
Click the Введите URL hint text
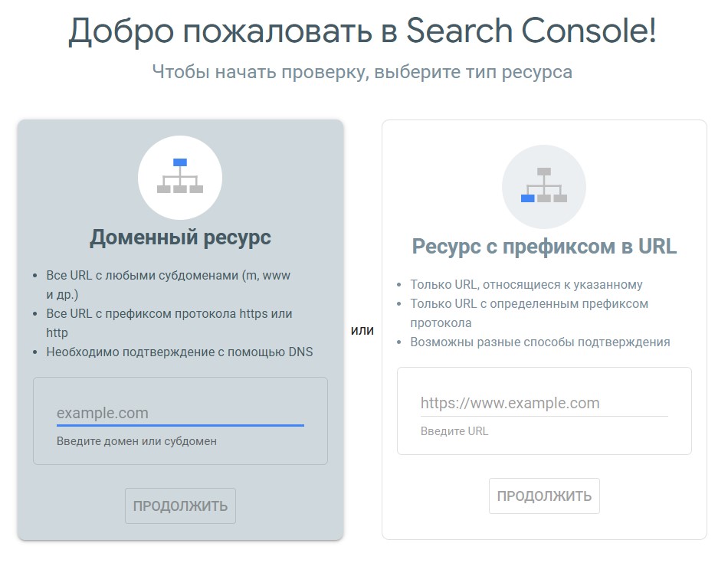point(456,430)
